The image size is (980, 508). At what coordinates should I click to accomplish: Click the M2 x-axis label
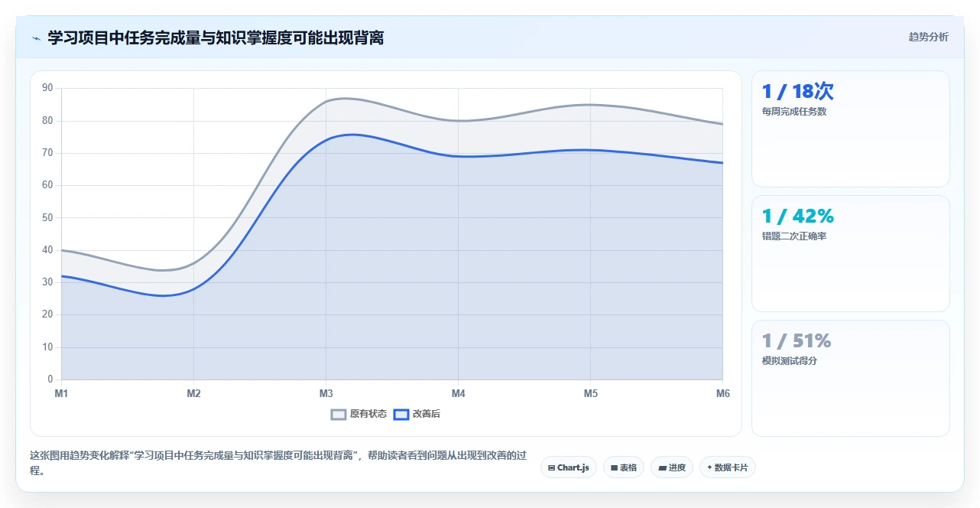tap(193, 393)
